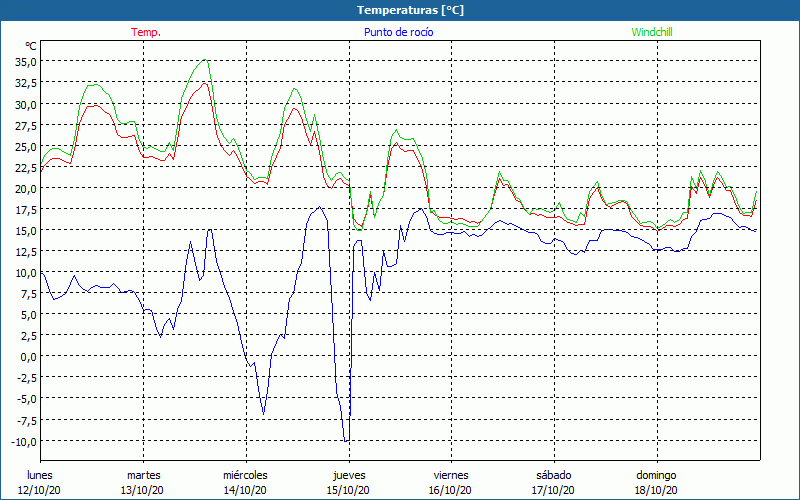Viewport: 800px width, 500px height.
Task: Click the 7,5 y-axis value
Action: click(x=28, y=294)
